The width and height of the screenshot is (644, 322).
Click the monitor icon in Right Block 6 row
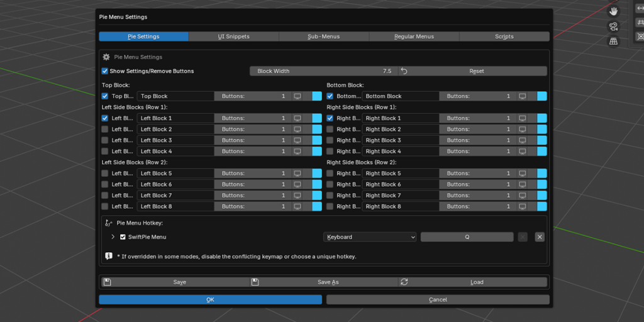[523, 184]
